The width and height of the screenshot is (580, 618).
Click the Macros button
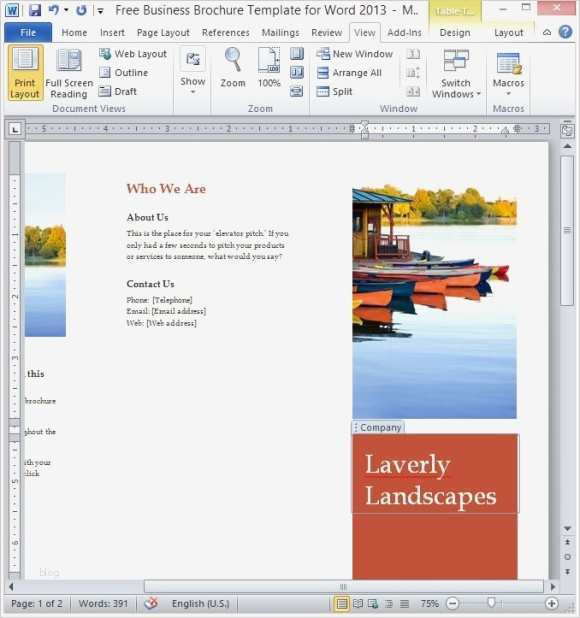coord(508,73)
